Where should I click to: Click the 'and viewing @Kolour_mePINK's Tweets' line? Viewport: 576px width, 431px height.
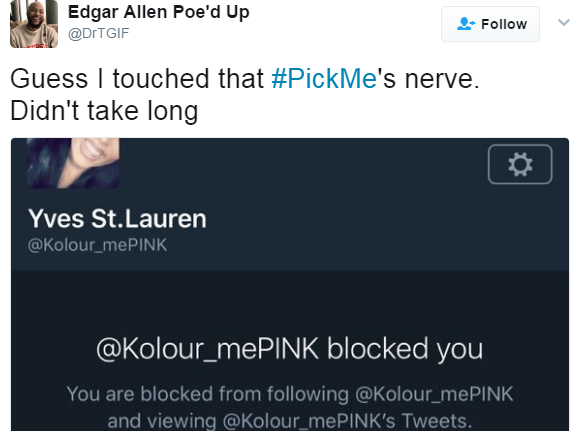tap(289, 421)
